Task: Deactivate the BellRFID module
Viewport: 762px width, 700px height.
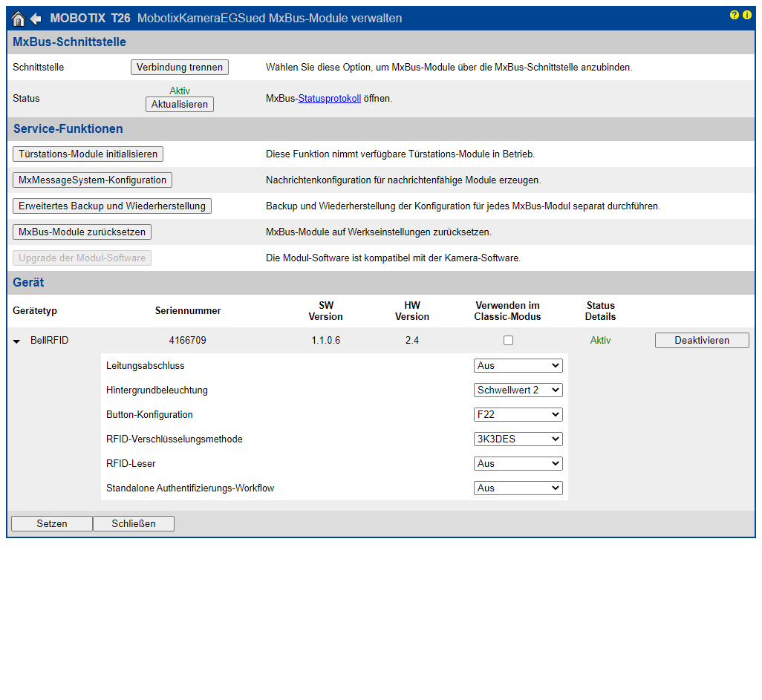Action: pos(701,341)
